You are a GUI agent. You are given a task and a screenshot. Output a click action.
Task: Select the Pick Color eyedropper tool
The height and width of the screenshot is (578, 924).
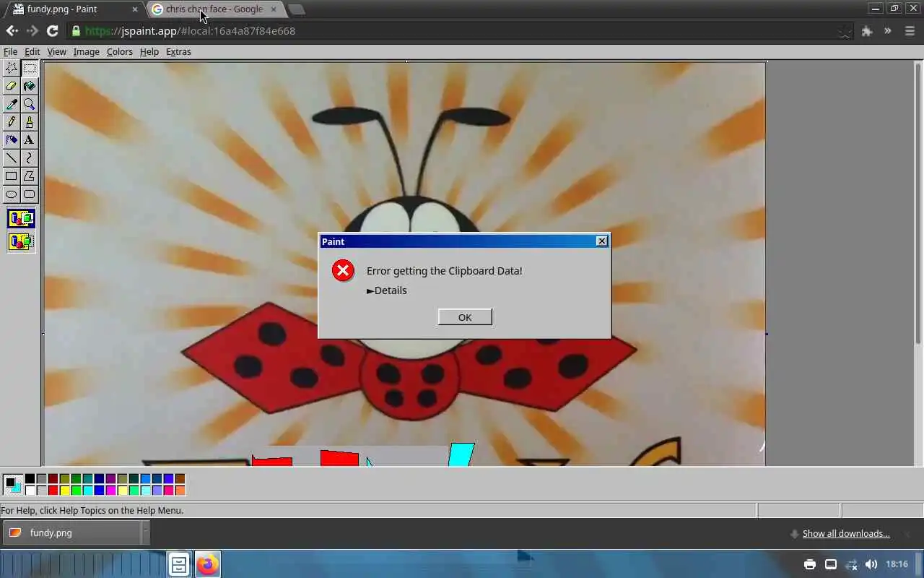click(x=12, y=104)
